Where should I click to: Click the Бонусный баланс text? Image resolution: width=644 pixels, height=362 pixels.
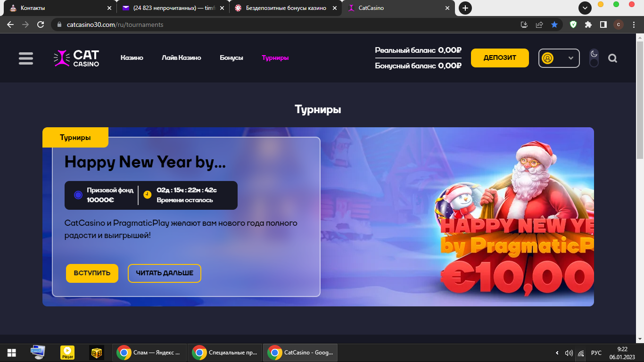point(418,66)
